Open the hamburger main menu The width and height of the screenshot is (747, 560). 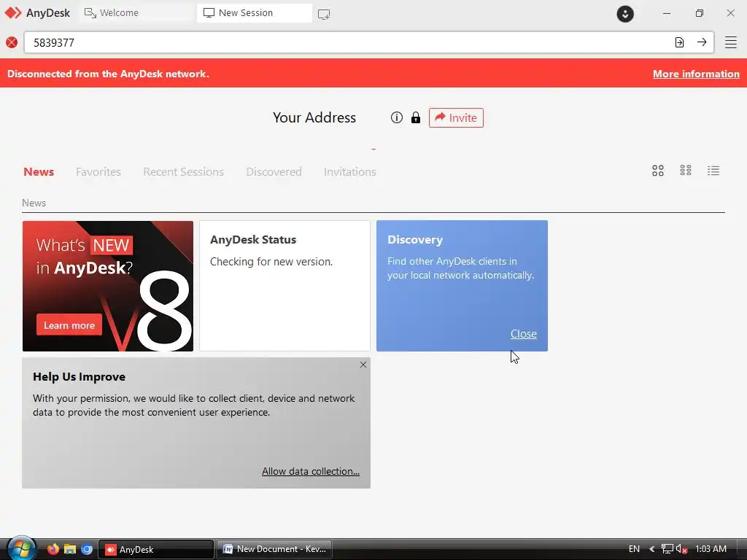(731, 42)
